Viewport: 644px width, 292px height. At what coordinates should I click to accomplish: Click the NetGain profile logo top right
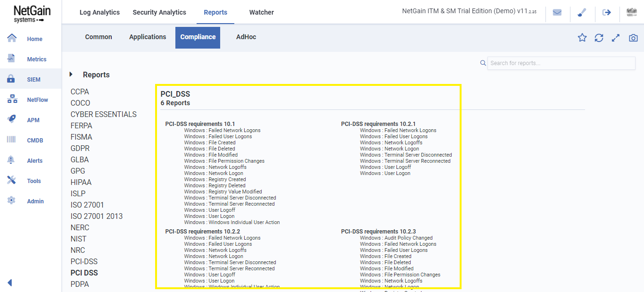(632, 13)
